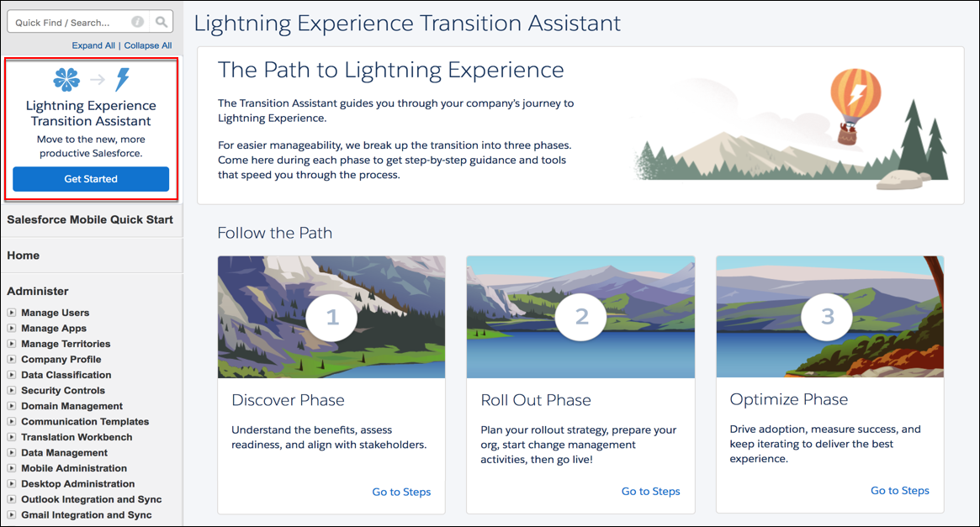Select Domain Management in setup tree
Screen dimensions: 980x527
pyautogui.click(x=72, y=407)
